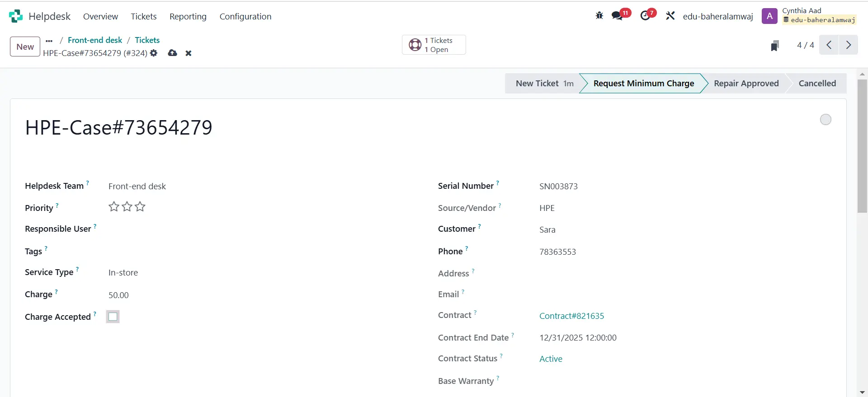Show Service Type help question mark
The width and height of the screenshot is (868, 397).
pyautogui.click(x=77, y=269)
